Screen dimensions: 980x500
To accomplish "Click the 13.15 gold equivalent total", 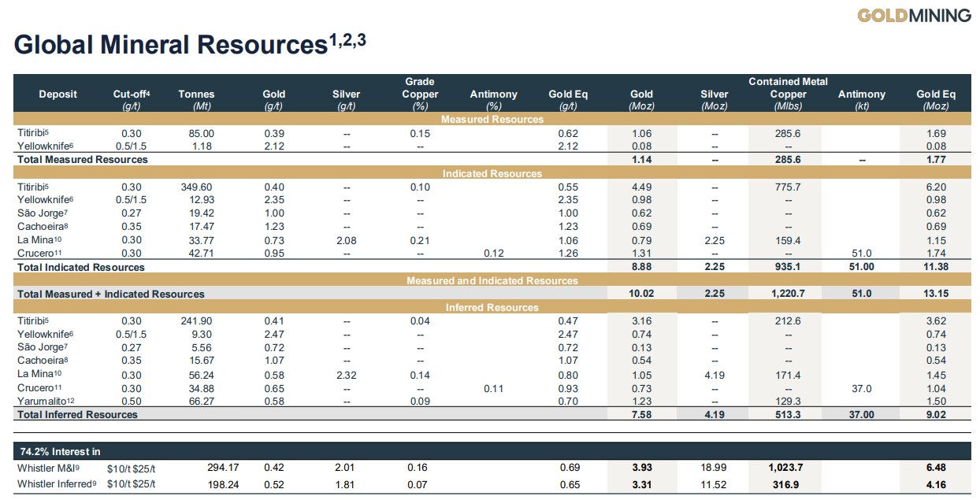I will pos(935,294).
